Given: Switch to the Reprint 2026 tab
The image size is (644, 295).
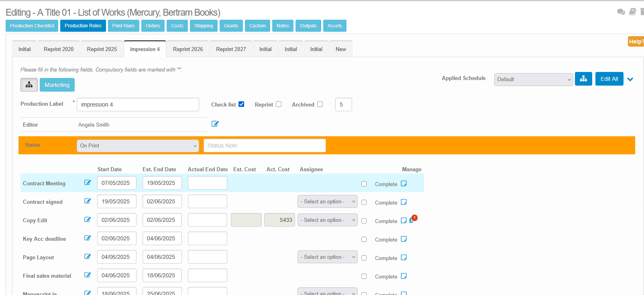Looking at the screenshot, I should (188, 49).
